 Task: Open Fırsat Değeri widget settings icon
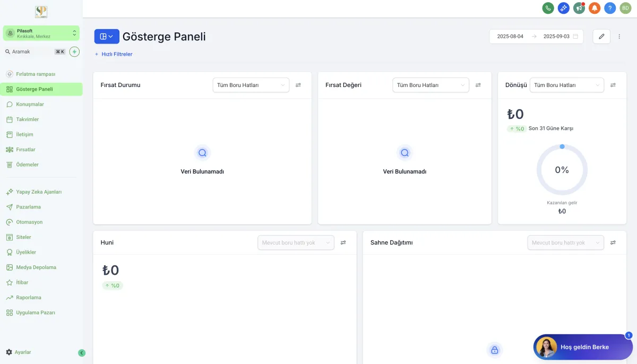(x=478, y=85)
